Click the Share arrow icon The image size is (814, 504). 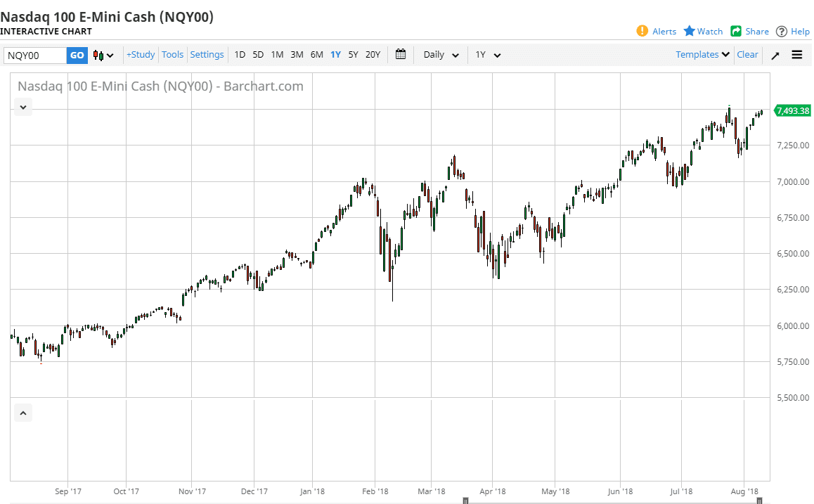pos(735,31)
